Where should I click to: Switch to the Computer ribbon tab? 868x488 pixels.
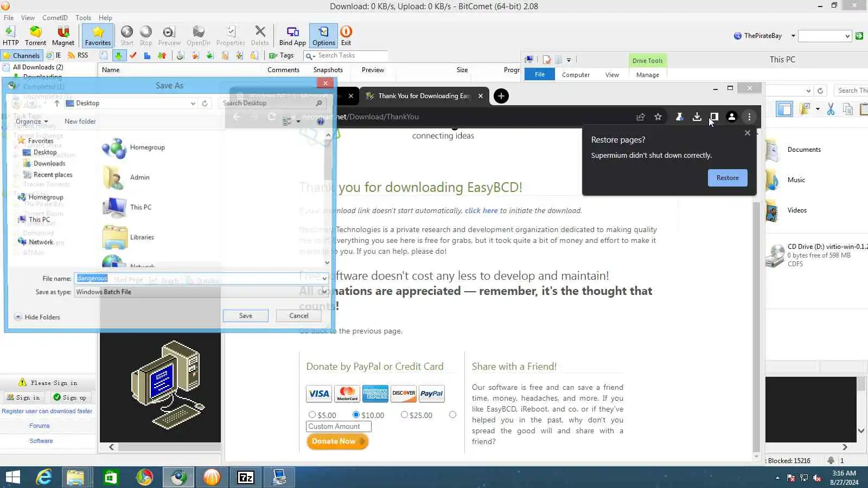coord(576,75)
